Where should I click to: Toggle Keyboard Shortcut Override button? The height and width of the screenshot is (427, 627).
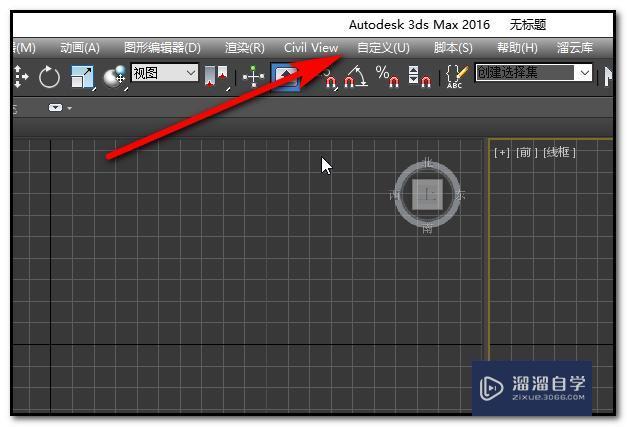tap(286, 77)
